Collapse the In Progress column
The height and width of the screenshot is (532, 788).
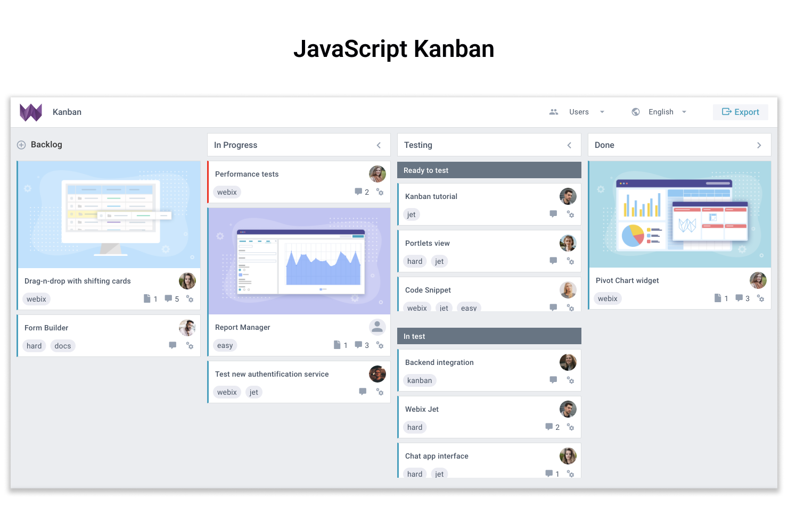pyautogui.click(x=379, y=145)
